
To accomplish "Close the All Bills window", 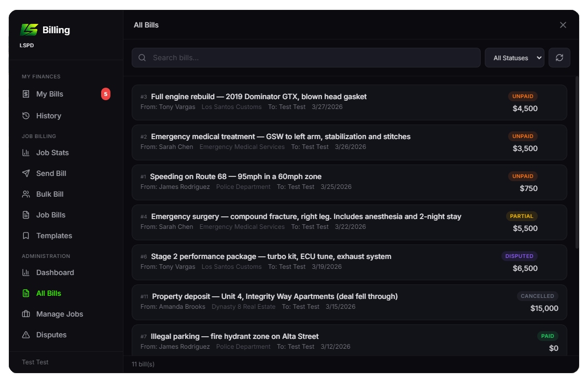I will (x=563, y=25).
